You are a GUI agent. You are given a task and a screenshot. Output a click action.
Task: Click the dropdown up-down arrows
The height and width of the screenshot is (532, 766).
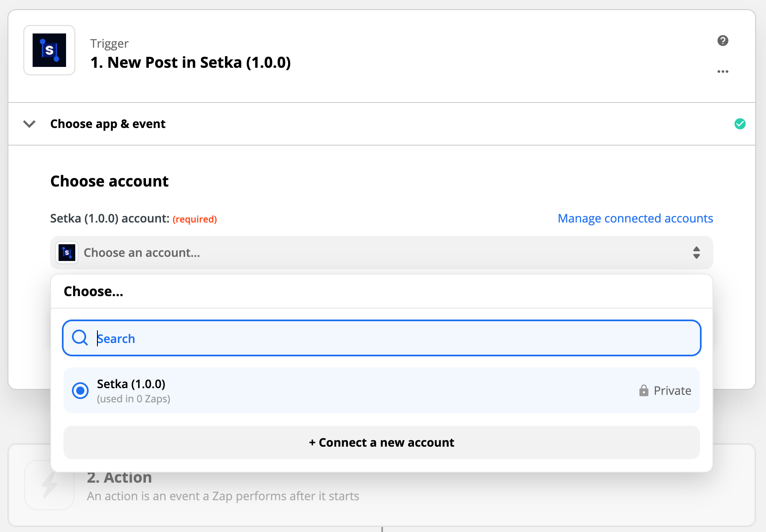[696, 253]
